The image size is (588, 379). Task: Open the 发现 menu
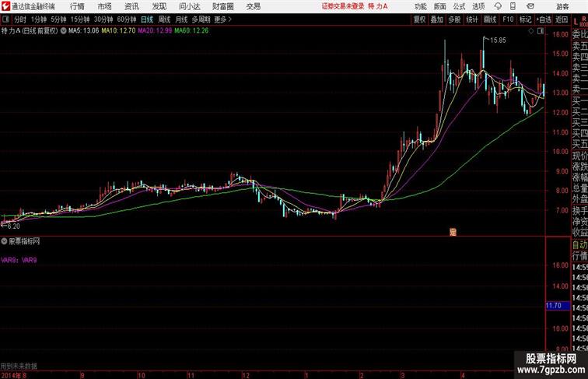[x=159, y=6]
